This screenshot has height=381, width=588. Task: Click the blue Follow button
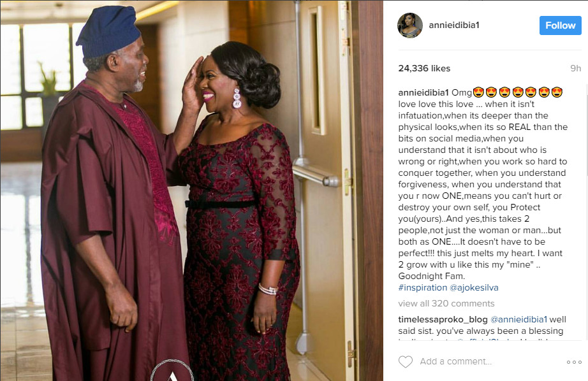(560, 25)
